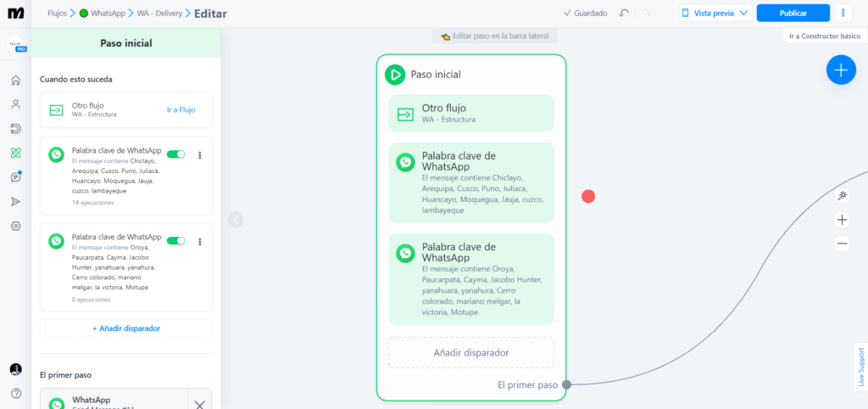This screenshot has width=868, height=409.
Task: Click the Paso inicial play icon
Action: click(395, 75)
